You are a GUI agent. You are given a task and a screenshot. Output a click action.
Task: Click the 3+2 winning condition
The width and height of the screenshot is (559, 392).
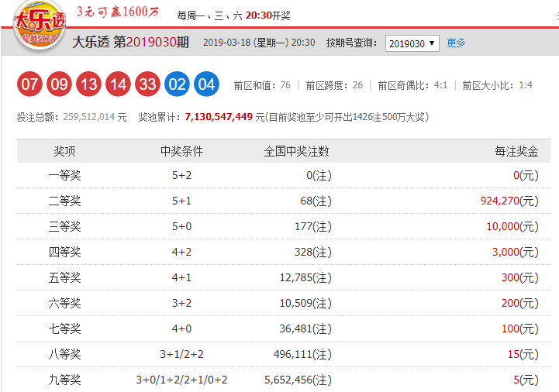pyautogui.click(x=182, y=303)
